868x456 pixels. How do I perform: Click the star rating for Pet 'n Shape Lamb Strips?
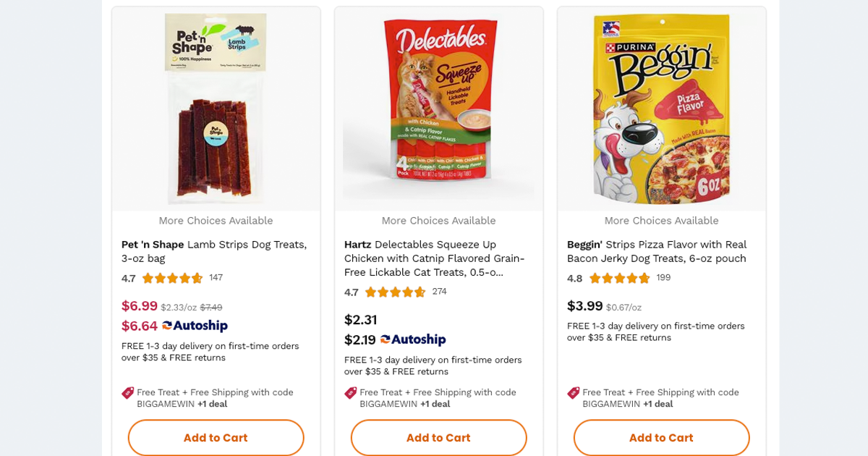(172, 278)
